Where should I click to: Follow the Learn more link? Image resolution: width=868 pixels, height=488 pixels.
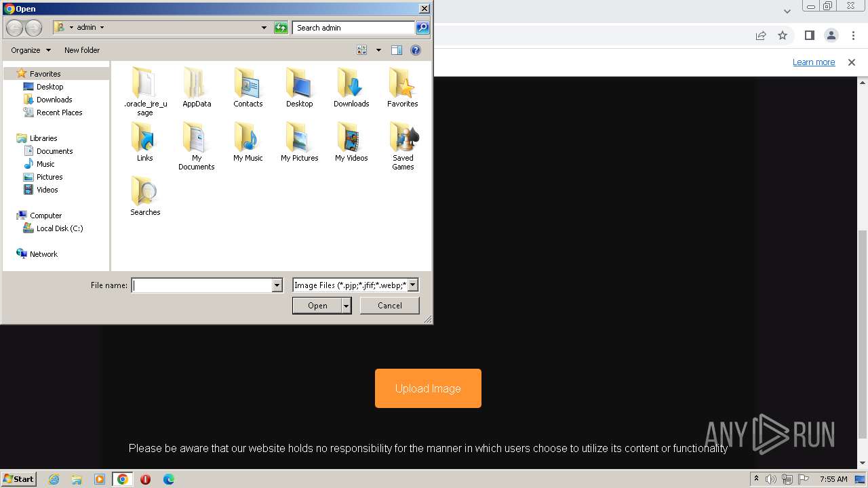click(814, 62)
